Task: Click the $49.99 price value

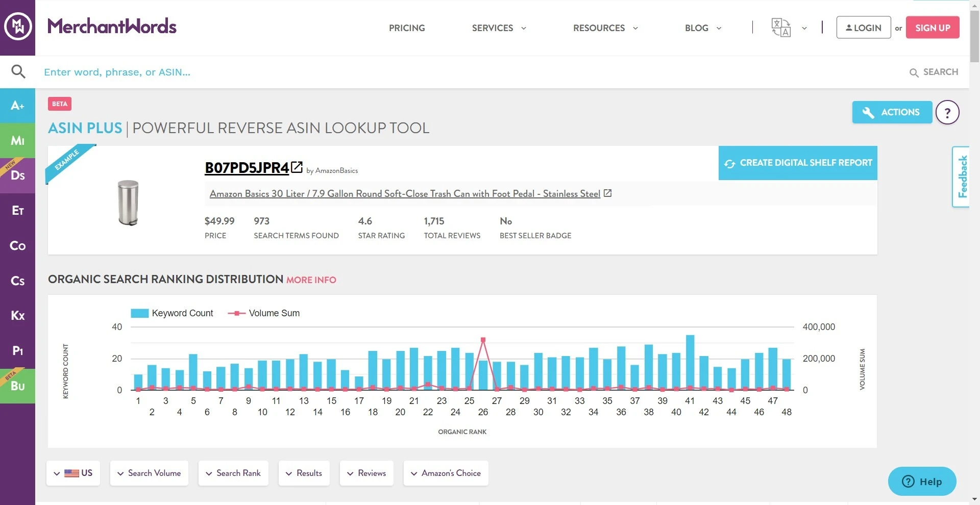Action: coord(219,221)
